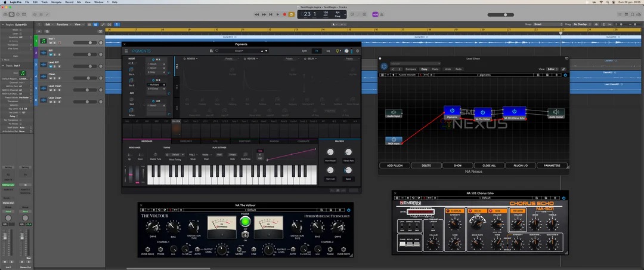Toggle CHORUS on the NA-501 Chorus Echo
644x270 pixels.
pyautogui.click(x=454, y=211)
